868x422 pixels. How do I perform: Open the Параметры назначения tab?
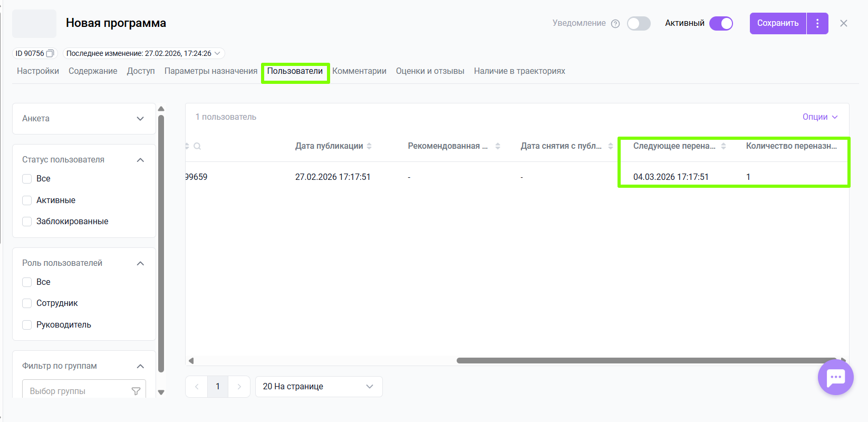pos(211,71)
